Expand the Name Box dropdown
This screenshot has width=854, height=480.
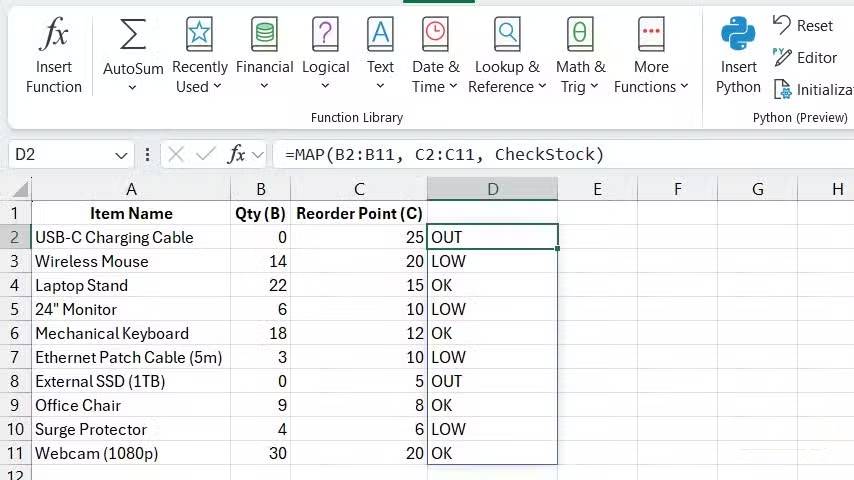point(121,156)
